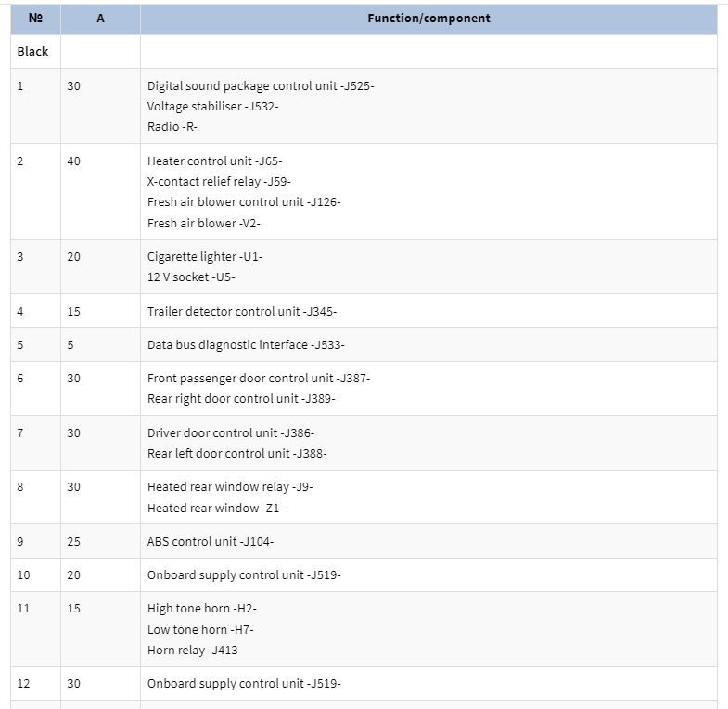Click "Fresh air blower -V2-" entry
This screenshot has width=728, height=709.
(x=203, y=223)
